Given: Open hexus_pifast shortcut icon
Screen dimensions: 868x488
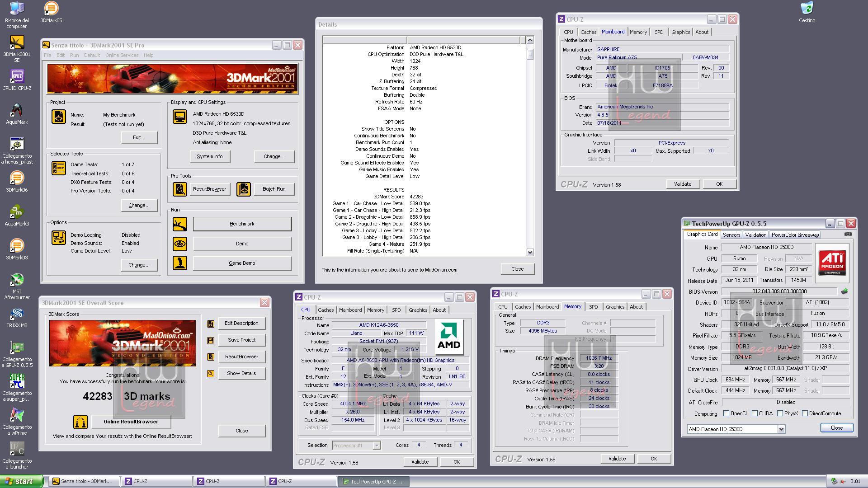Looking at the screenshot, I should (x=17, y=150).
